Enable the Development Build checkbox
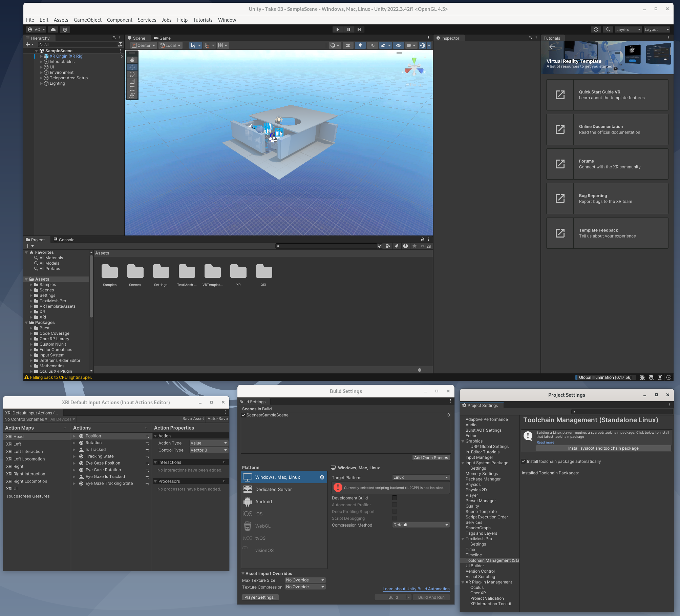Image resolution: width=680 pixels, height=616 pixels. (395, 498)
